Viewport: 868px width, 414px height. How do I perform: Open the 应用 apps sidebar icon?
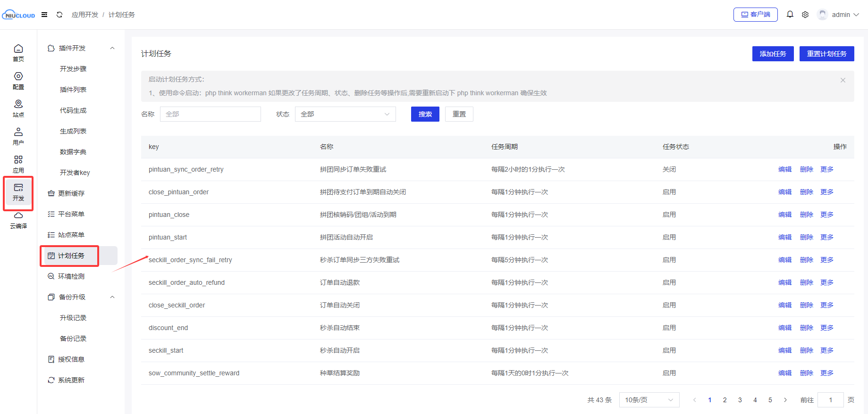click(x=18, y=164)
